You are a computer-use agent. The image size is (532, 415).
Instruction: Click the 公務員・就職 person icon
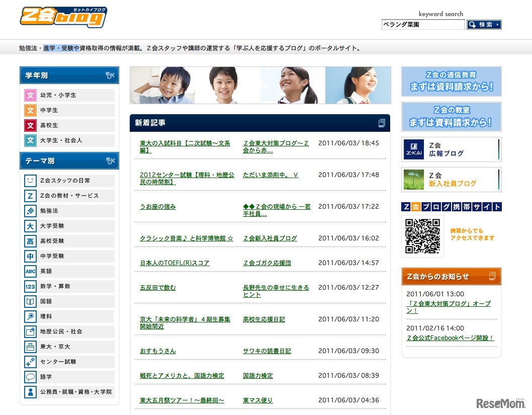(x=30, y=392)
